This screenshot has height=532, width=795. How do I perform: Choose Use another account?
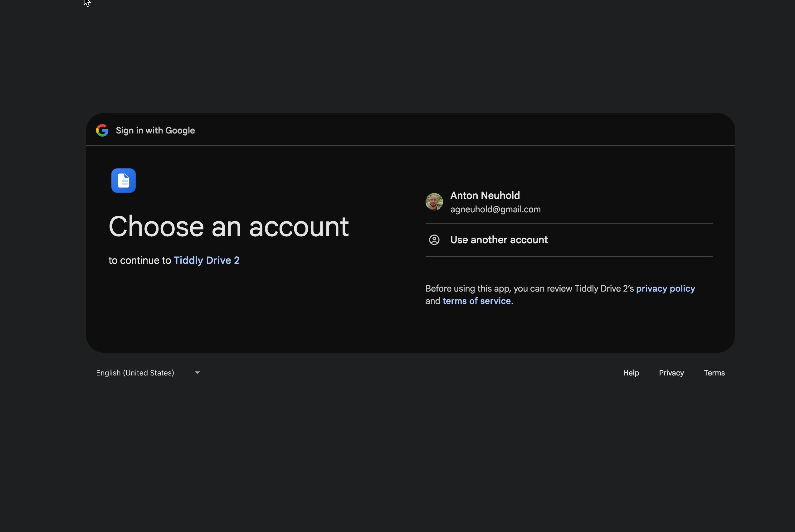pyautogui.click(x=499, y=240)
